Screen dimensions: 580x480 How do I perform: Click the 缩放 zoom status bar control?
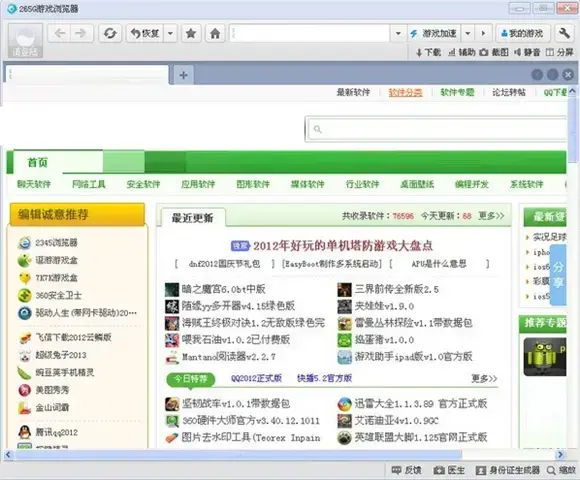pyautogui.click(x=561, y=470)
